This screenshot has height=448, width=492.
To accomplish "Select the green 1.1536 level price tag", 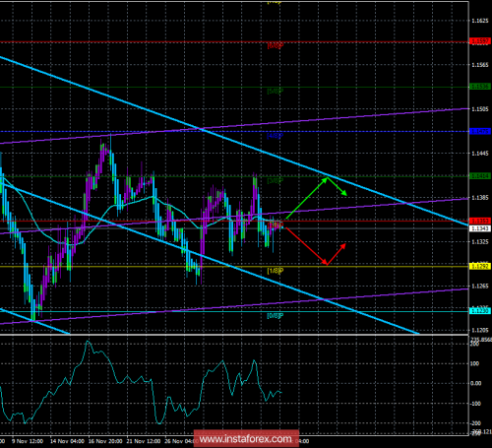I will (x=480, y=87).
